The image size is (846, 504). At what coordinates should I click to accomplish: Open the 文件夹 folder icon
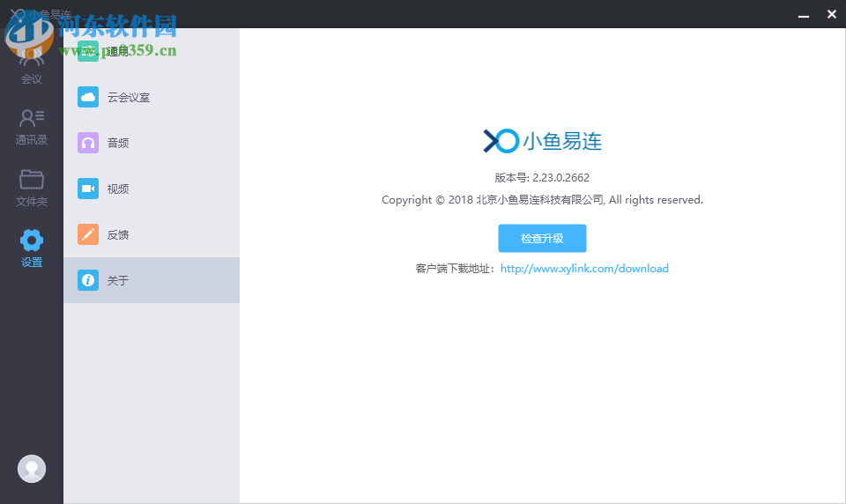32,179
